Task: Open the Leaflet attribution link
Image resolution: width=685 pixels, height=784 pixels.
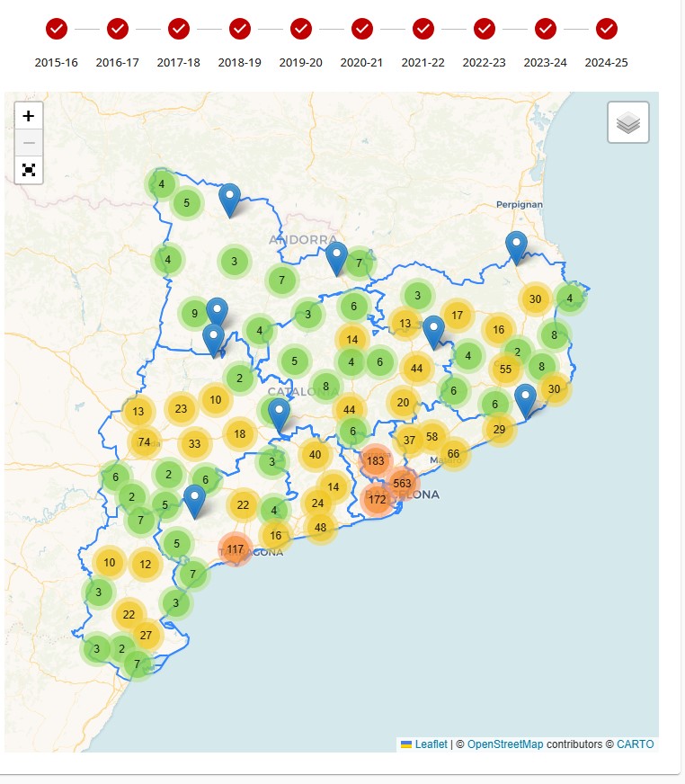Action: tap(431, 744)
